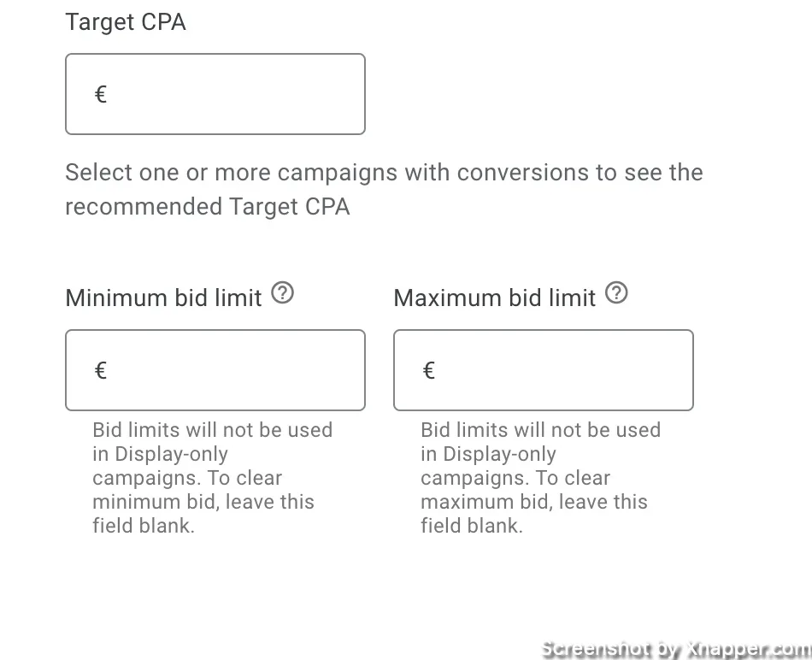Select the Target CPA heading label
812x660 pixels.
pyautogui.click(x=126, y=22)
